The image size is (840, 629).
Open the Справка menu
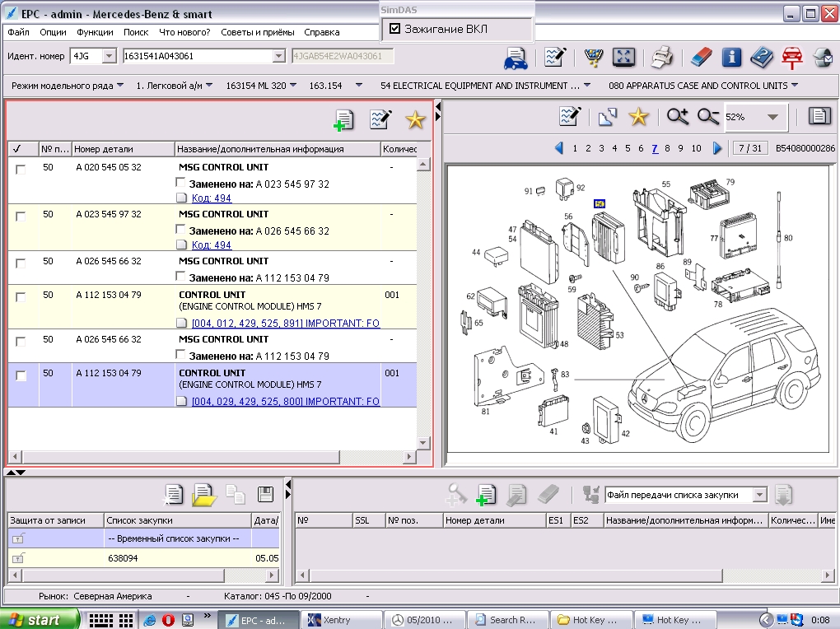point(322,32)
